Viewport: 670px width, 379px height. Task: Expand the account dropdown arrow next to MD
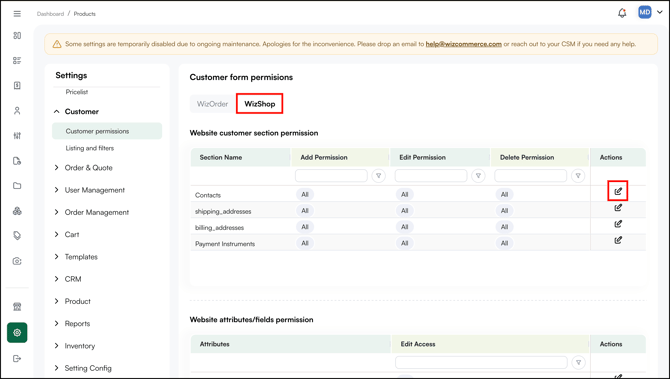pos(660,13)
